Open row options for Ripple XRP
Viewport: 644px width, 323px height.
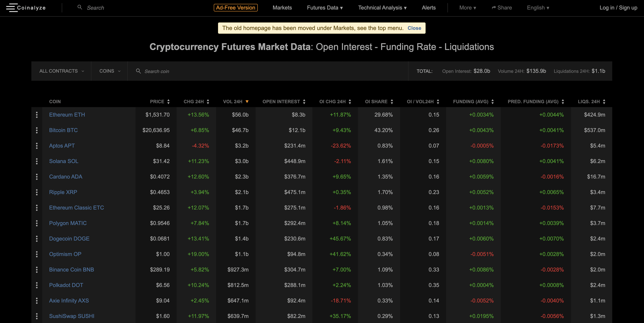coord(37,192)
